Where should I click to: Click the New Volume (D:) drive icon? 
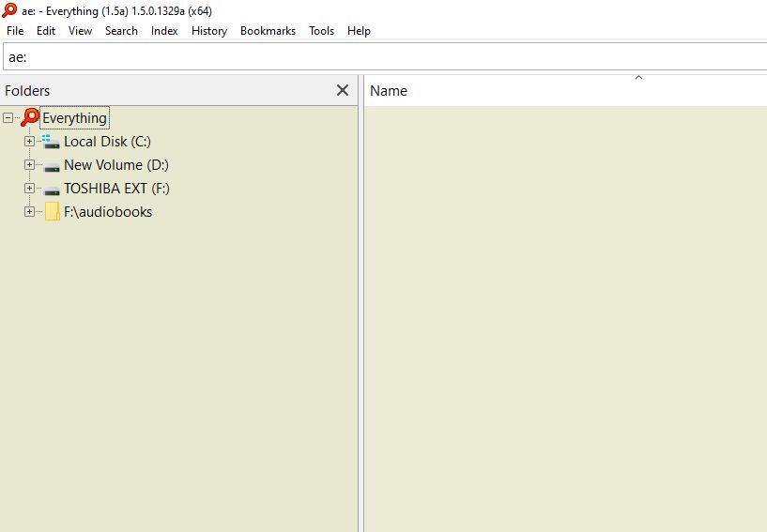tap(52, 167)
